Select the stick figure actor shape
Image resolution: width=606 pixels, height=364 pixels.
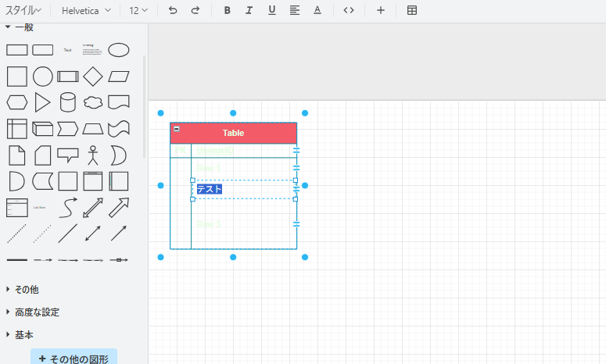click(93, 155)
